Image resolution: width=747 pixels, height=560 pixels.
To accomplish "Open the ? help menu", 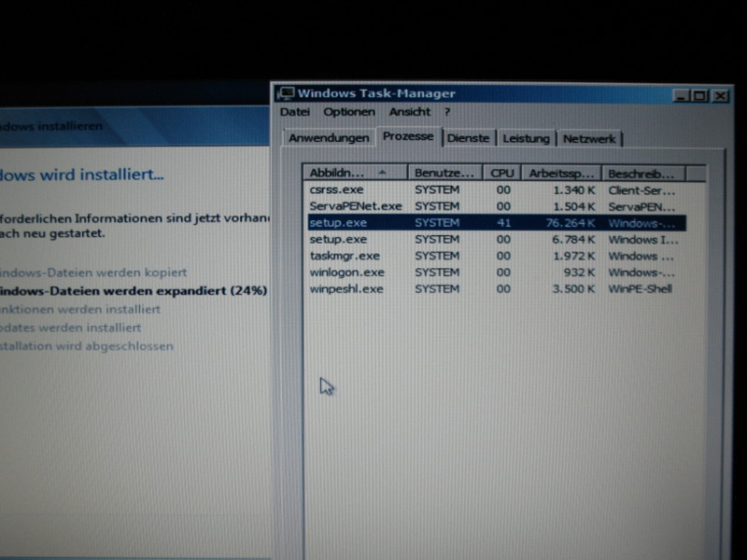I will point(447,113).
